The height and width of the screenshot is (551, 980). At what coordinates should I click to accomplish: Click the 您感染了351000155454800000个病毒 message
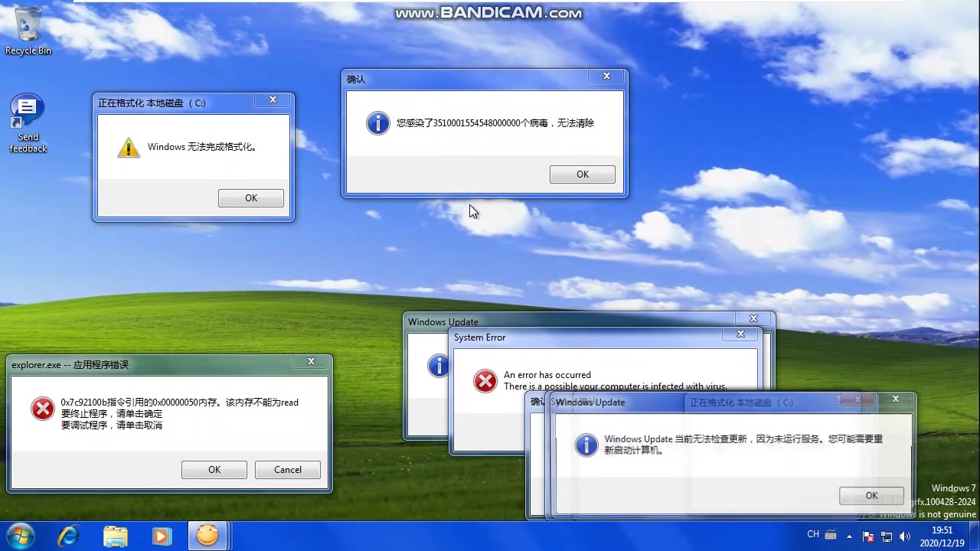tap(495, 123)
